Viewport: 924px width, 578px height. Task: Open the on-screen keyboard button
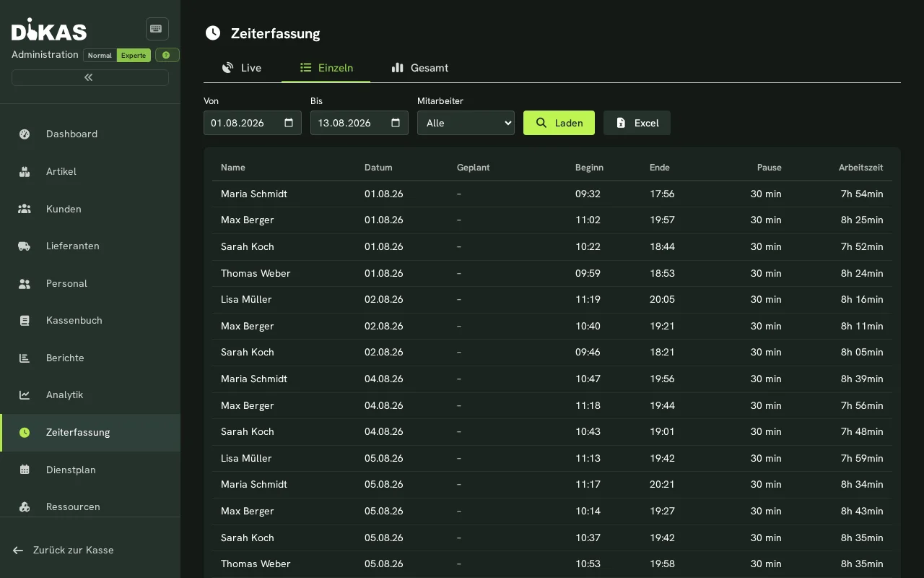(x=157, y=29)
